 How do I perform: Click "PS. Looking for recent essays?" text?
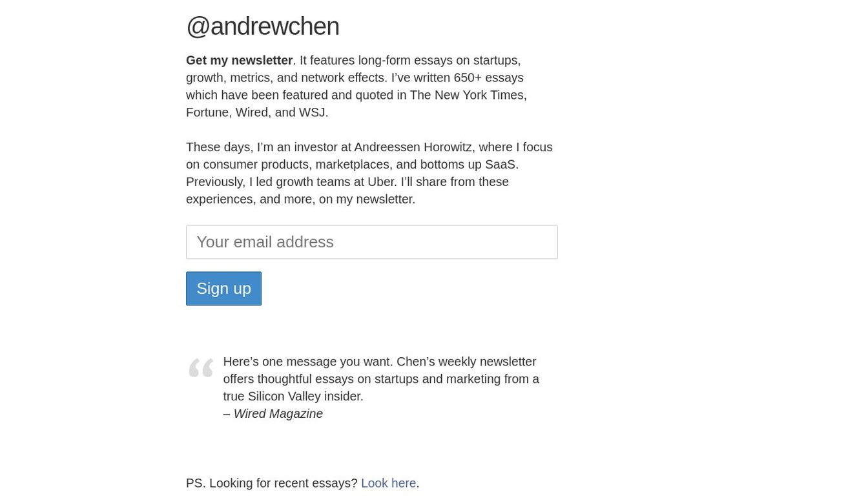click(271, 483)
